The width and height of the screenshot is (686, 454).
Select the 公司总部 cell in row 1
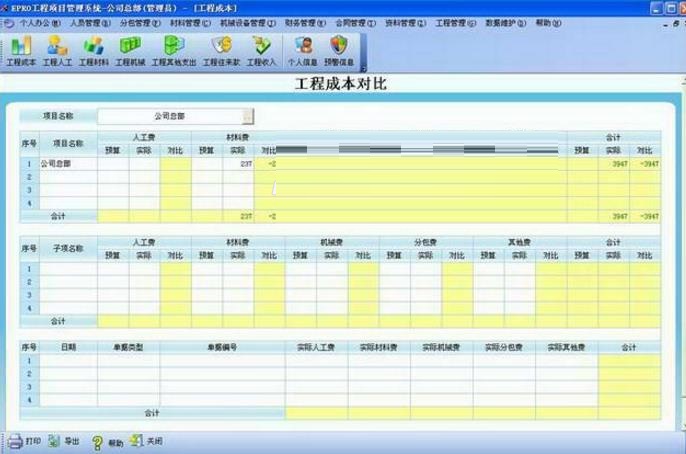[x=69, y=164]
